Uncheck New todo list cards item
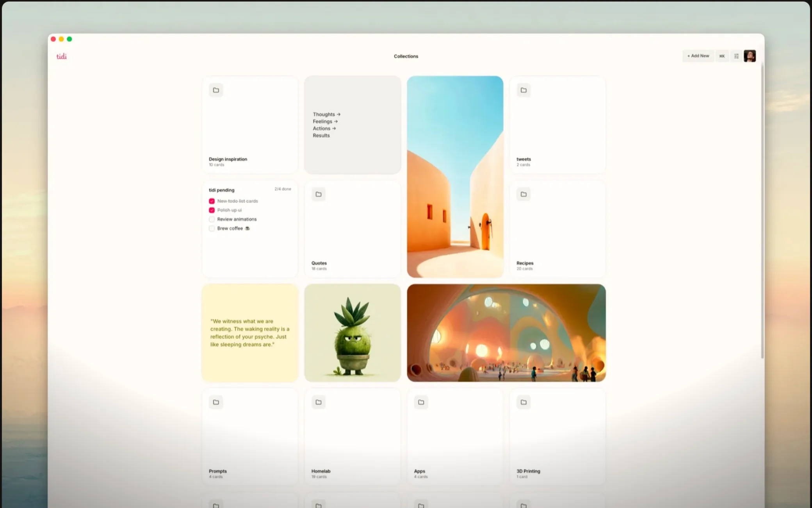This screenshot has width=812, height=508. (212, 201)
